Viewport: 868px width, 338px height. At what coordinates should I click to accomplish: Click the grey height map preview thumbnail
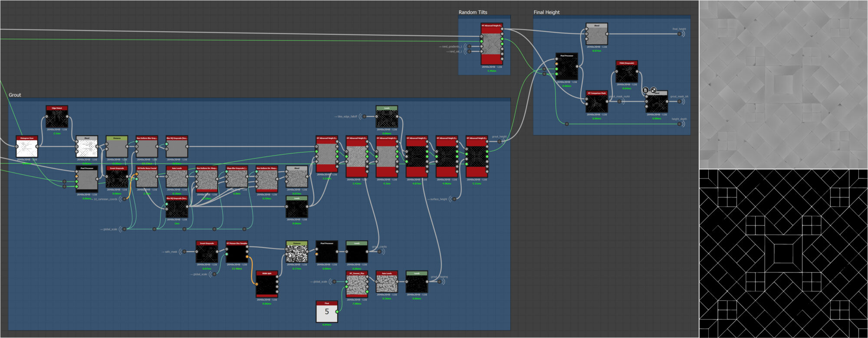pos(783,84)
